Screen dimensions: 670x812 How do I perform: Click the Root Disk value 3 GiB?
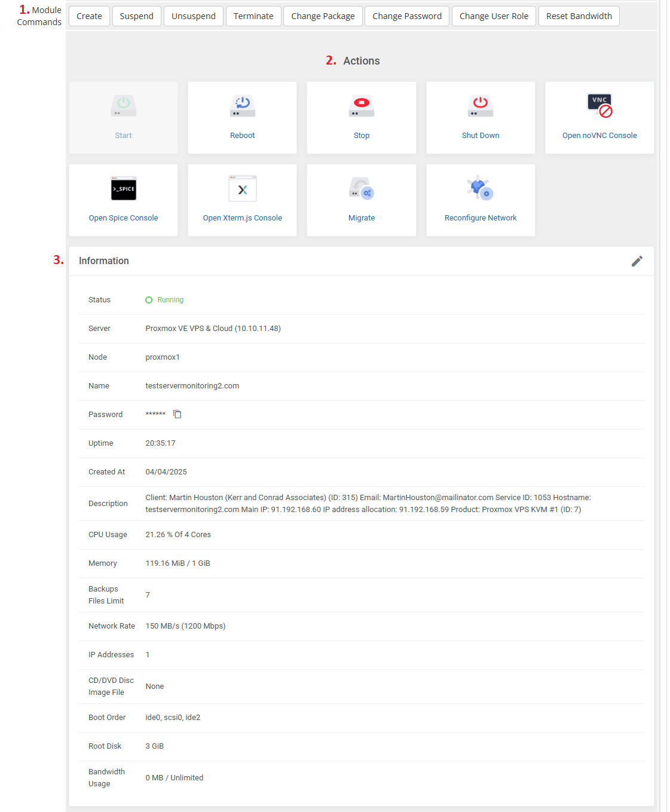[x=155, y=746]
